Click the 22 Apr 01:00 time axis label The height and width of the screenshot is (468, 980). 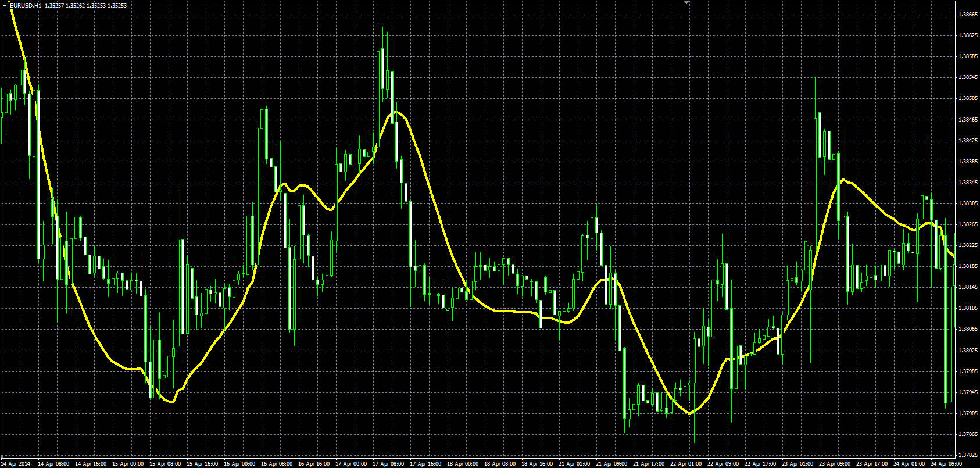(686, 464)
